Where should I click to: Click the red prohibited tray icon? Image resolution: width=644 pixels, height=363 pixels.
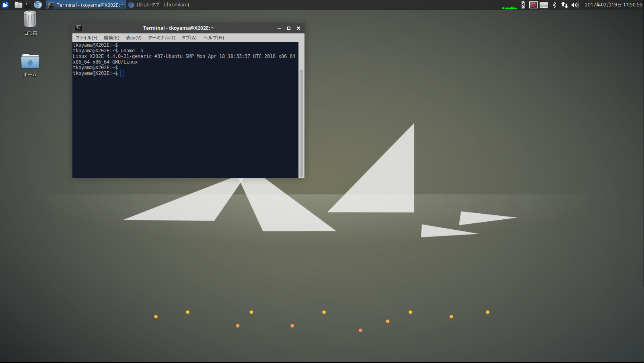533,5
